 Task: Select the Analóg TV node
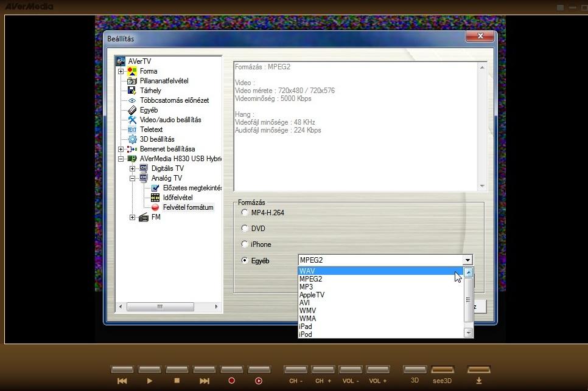[167, 178]
